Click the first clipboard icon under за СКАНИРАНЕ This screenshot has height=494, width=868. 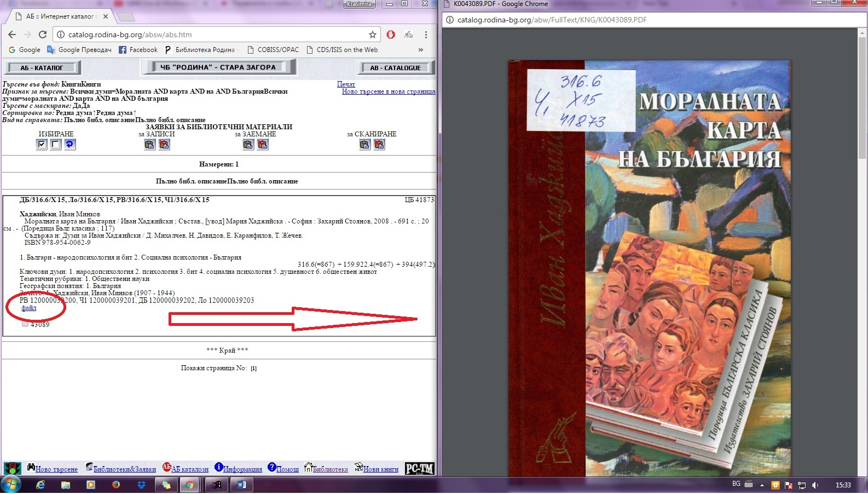point(364,145)
